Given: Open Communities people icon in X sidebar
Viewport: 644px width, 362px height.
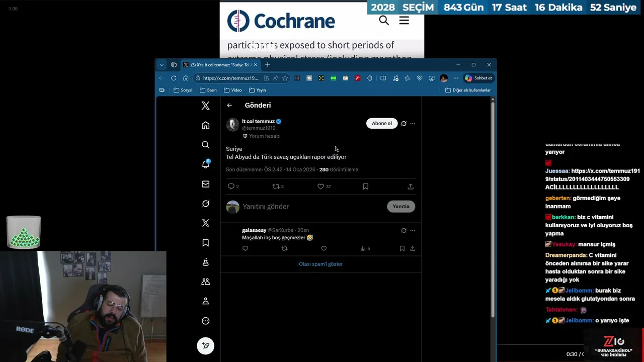Looking at the screenshot, I should point(205,282).
